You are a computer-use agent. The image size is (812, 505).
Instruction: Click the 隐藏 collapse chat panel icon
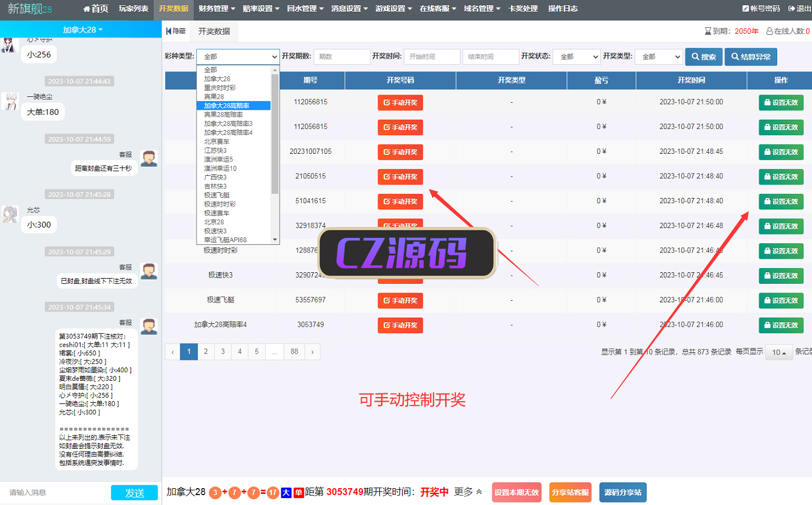click(169, 31)
